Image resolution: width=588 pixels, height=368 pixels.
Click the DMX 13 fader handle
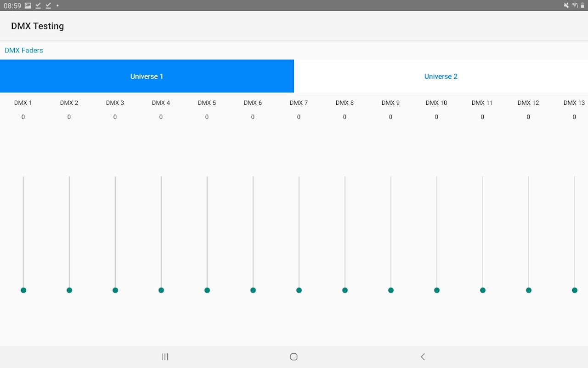[x=575, y=290]
